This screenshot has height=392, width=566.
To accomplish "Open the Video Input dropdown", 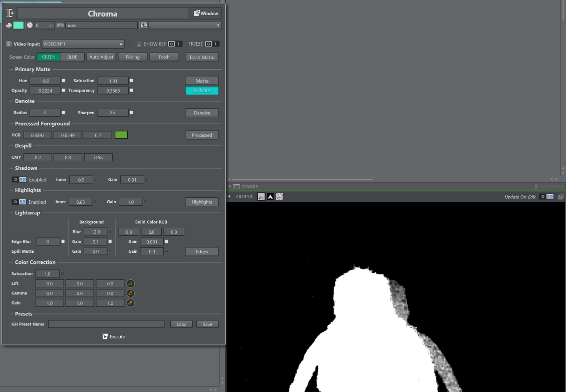I will 83,44.
